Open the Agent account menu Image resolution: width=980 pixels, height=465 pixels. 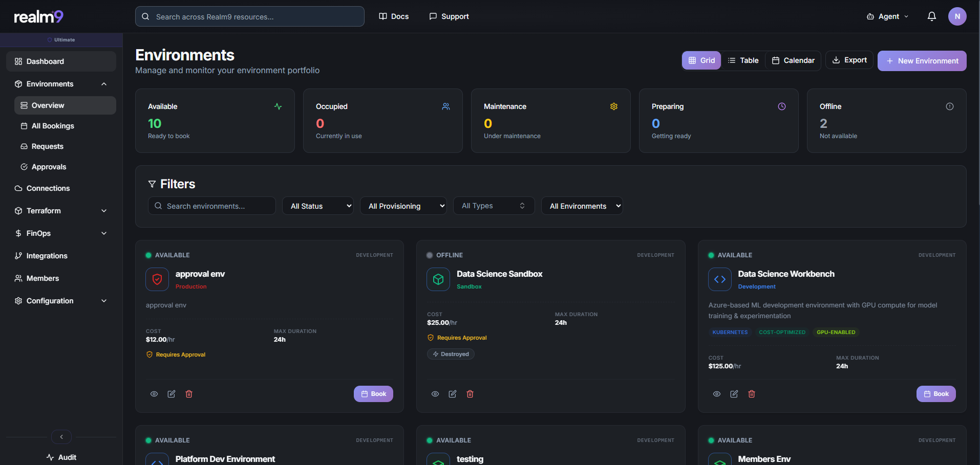tap(887, 16)
